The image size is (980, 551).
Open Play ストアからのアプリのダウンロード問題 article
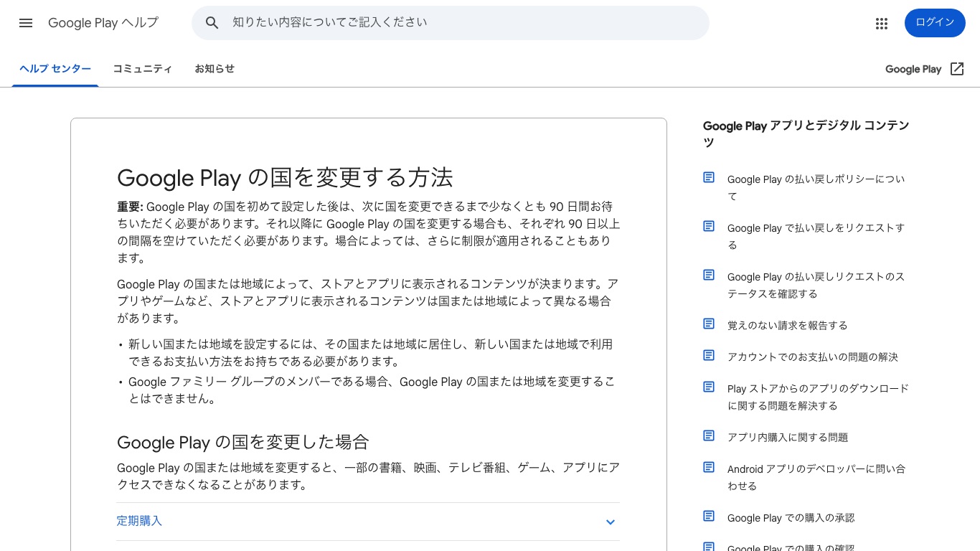pos(819,397)
